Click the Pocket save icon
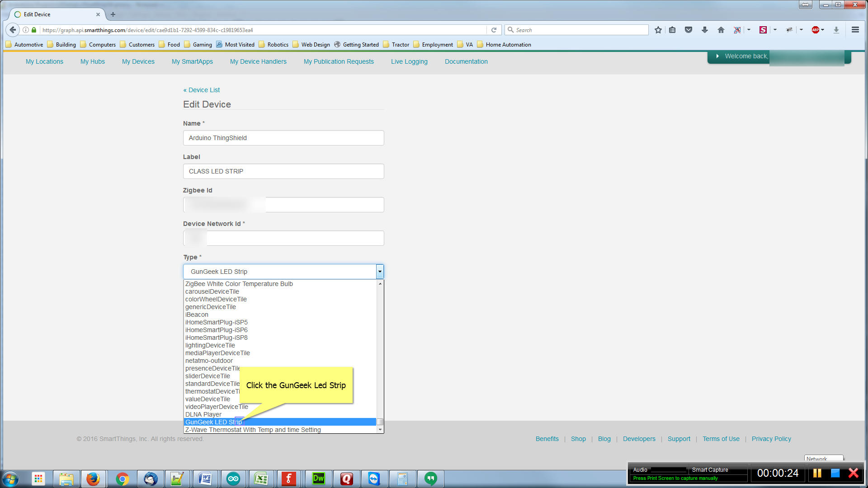 [688, 30]
